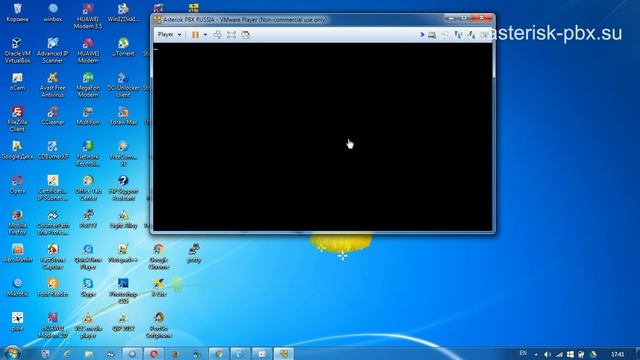Show hidden tray icons with the small arrow

coord(536,355)
